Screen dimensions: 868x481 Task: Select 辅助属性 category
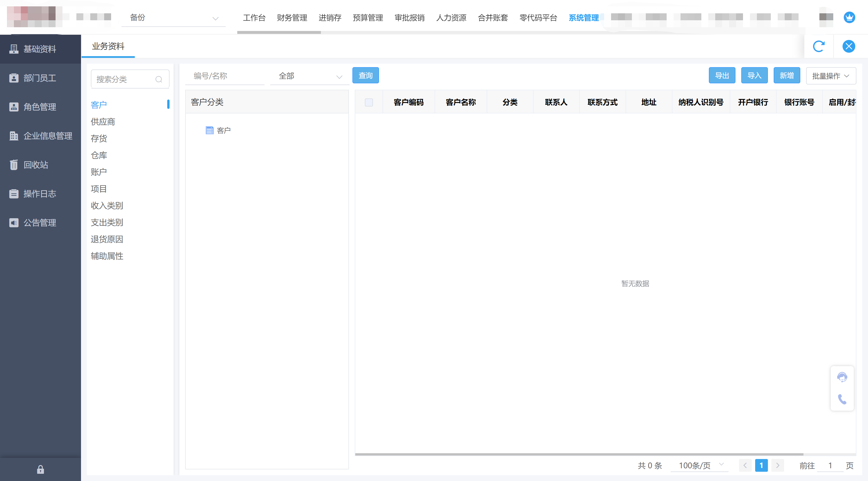[107, 256]
